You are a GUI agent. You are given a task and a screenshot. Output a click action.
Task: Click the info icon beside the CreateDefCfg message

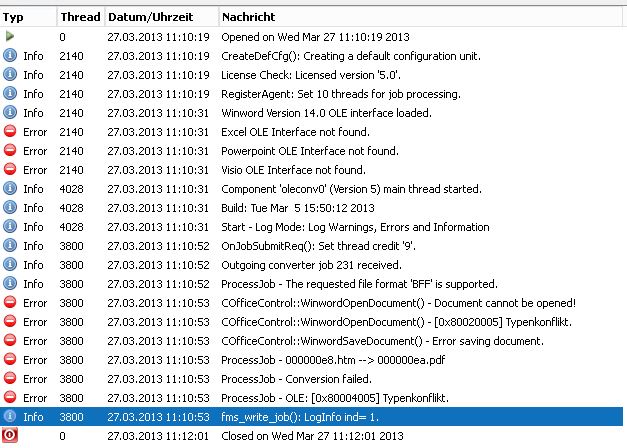tap(10, 55)
